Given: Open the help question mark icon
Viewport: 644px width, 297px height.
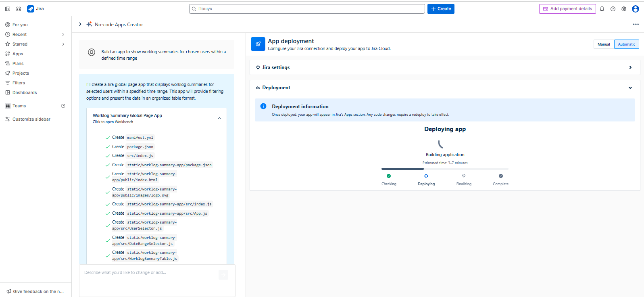Looking at the screenshot, I should tap(613, 9).
